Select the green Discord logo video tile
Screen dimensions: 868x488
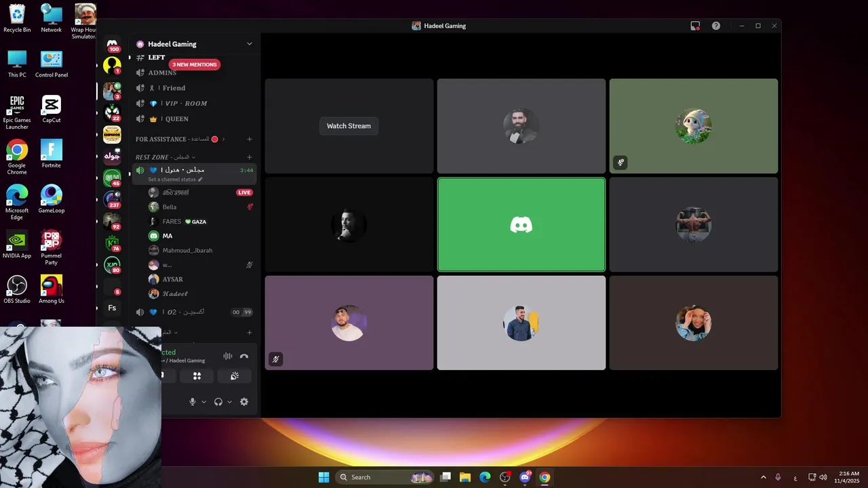[x=521, y=224]
